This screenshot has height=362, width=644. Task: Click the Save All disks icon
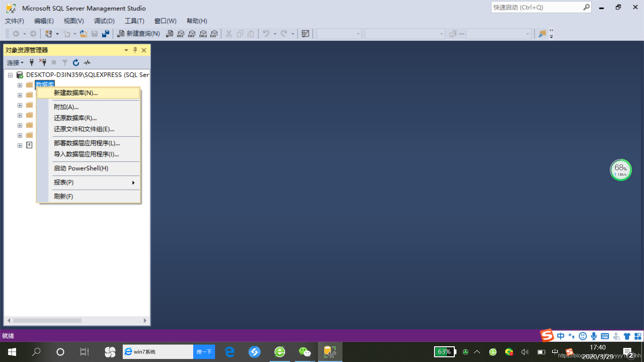(106, 34)
